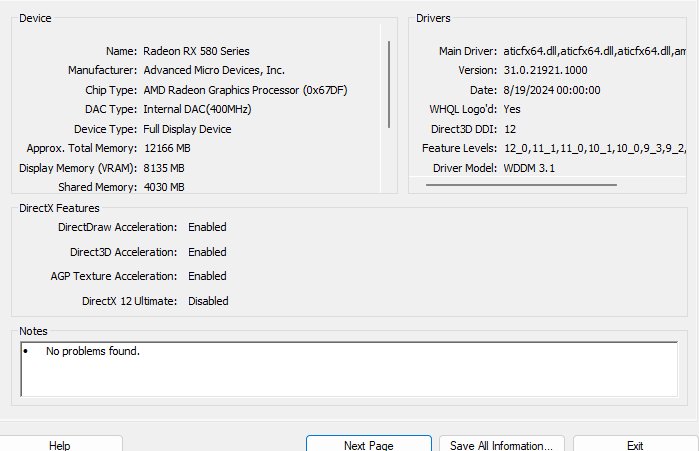Click inside the Notes text box
The height and width of the screenshot is (451, 699).
tap(349, 369)
